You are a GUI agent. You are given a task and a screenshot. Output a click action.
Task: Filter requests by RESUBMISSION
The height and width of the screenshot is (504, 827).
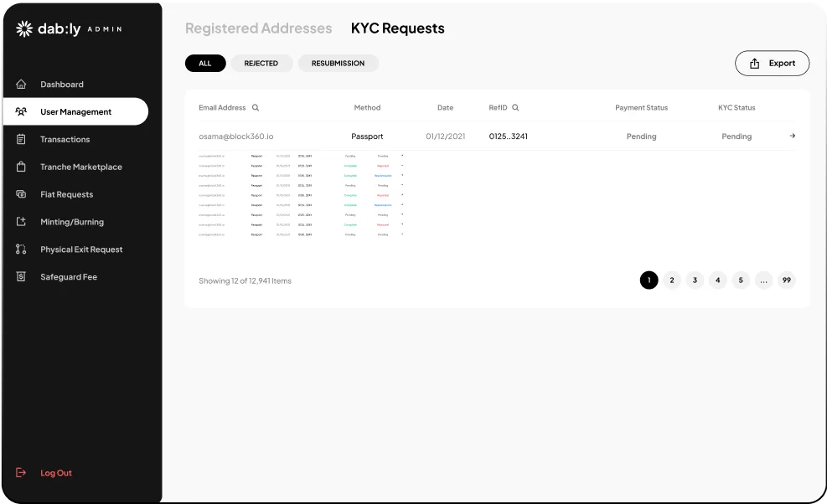point(338,64)
